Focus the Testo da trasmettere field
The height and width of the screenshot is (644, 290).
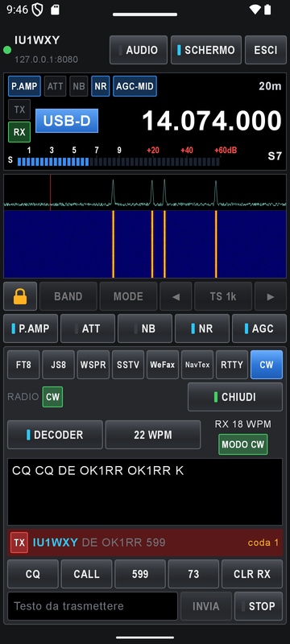(x=93, y=606)
